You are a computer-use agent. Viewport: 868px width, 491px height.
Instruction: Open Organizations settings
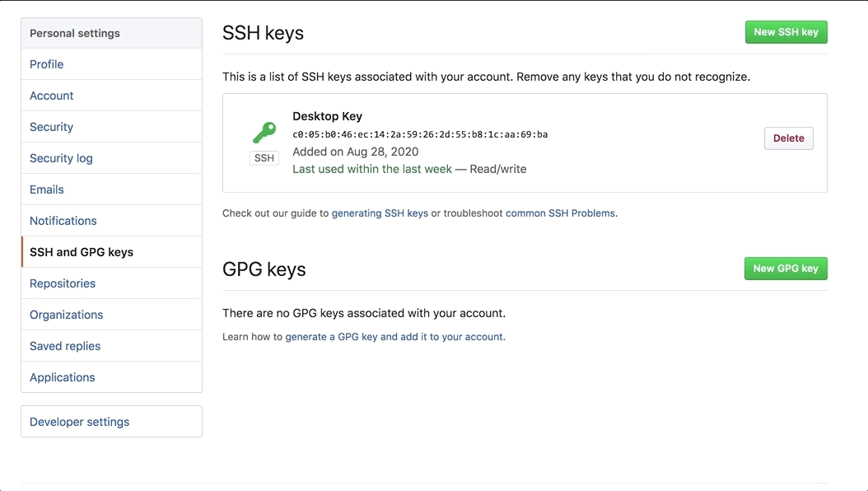tap(67, 315)
